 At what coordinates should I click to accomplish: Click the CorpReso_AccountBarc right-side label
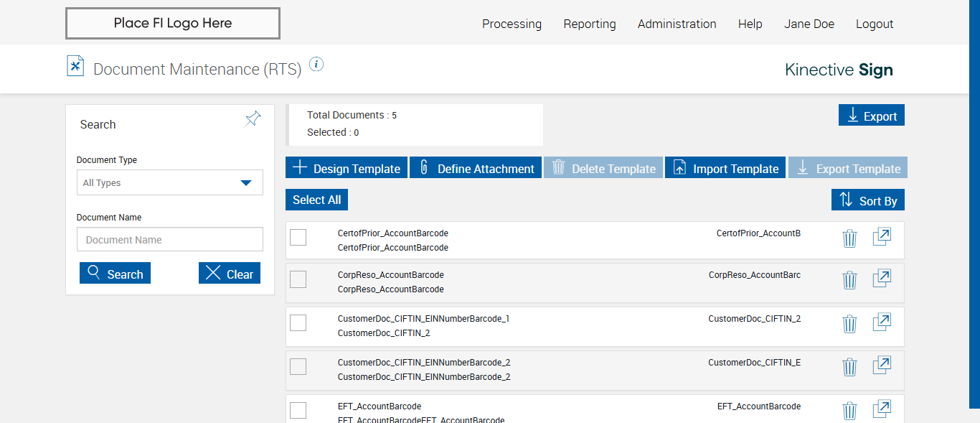click(755, 275)
